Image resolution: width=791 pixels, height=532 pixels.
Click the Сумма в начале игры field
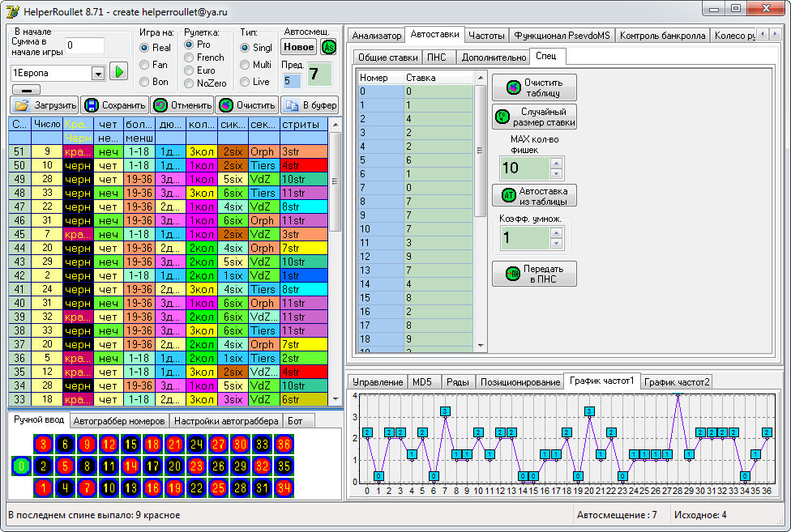click(x=84, y=45)
